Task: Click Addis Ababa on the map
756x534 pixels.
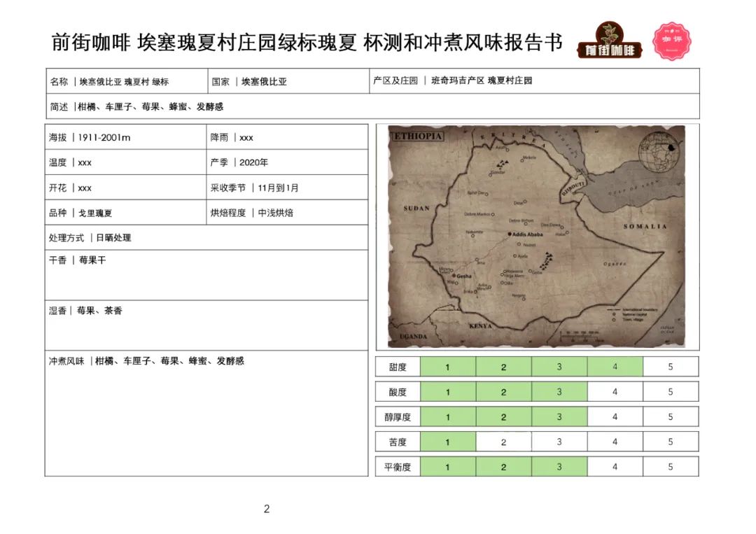Action: (526, 234)
